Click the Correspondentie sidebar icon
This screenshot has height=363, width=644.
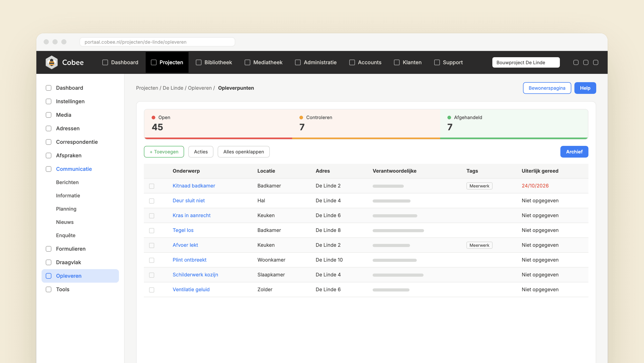(49, 142)
